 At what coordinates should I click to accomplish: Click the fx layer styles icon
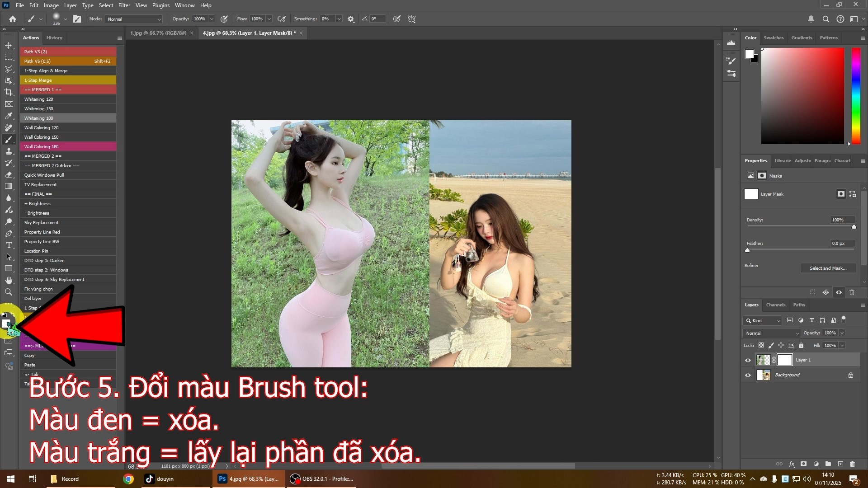pyautogui.click(x=792, y=464)
